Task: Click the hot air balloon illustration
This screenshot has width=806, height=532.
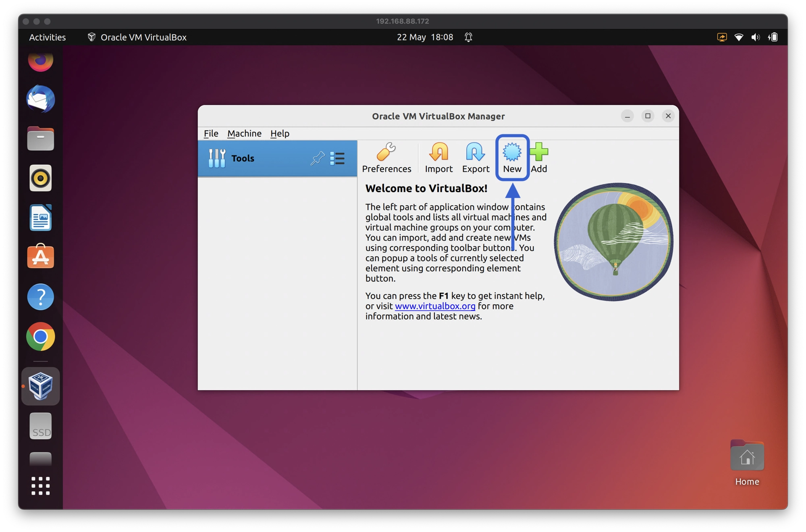Action: click(613, 242)
